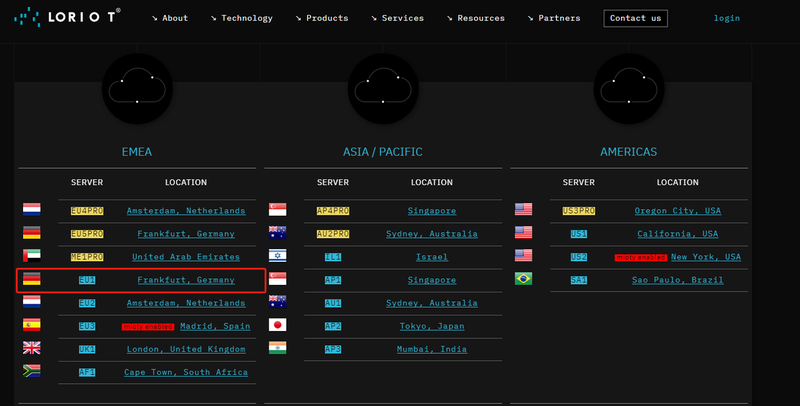Open the Tokyo, Japan server link
Screen dimensions: 800x406
(432, 326)
